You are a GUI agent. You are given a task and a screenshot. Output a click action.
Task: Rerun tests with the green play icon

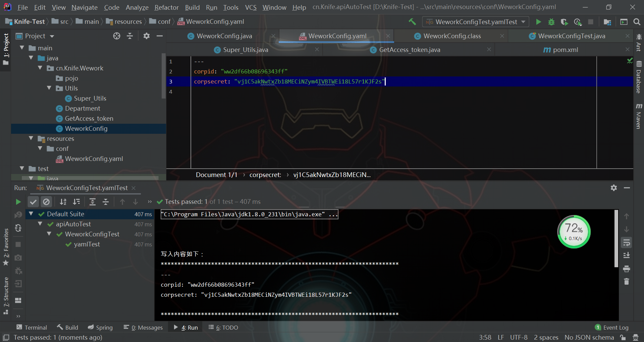[18, 202]
